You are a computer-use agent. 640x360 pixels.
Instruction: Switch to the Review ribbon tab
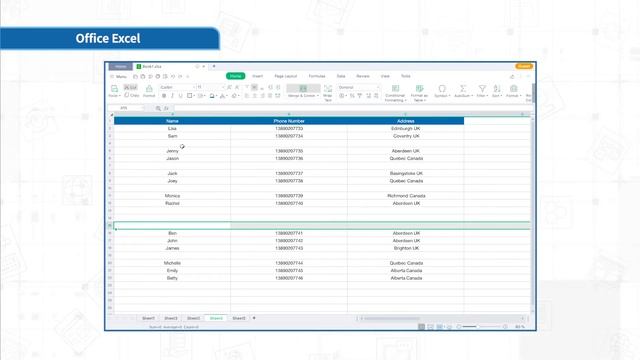click(363, 76)
